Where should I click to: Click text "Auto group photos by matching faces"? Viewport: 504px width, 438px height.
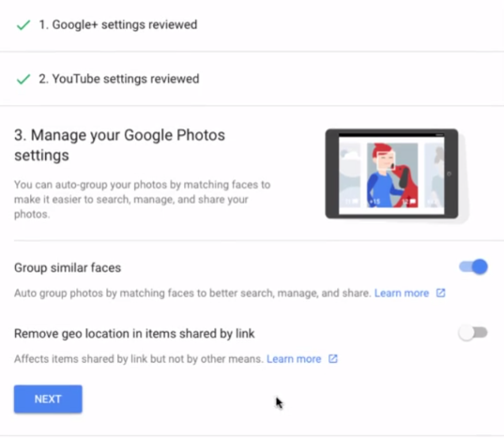pyautogui.click(x=104, y=294)
